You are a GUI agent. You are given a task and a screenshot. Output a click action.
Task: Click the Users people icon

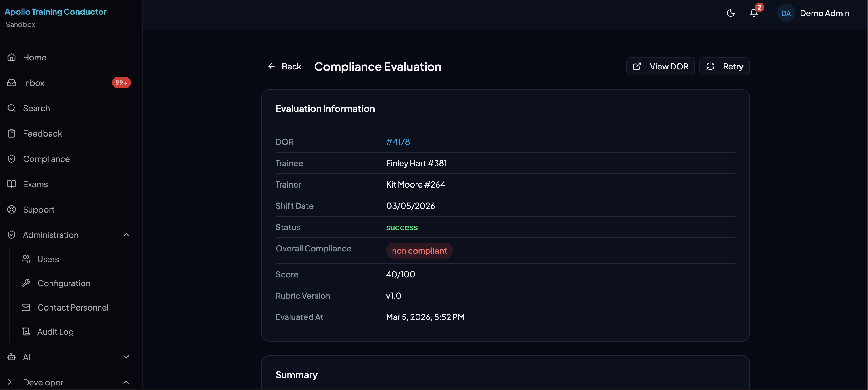[26, 259]
